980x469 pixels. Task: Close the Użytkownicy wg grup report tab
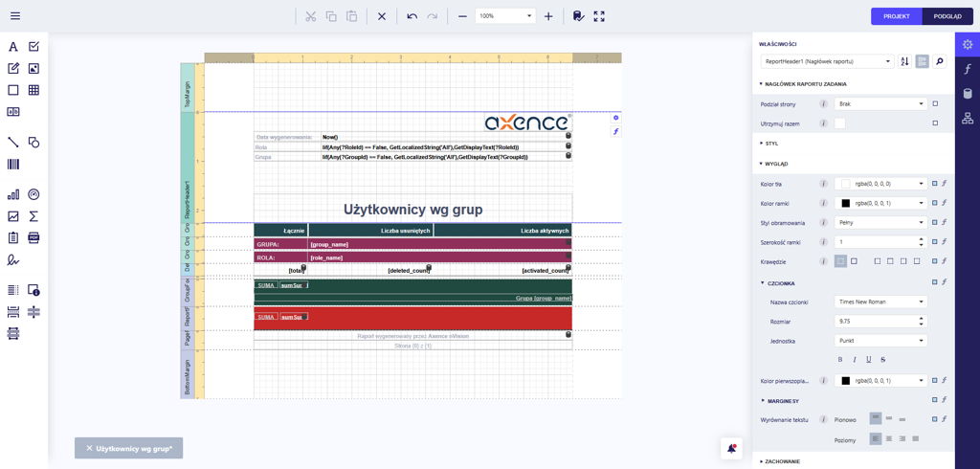(89, 448)
